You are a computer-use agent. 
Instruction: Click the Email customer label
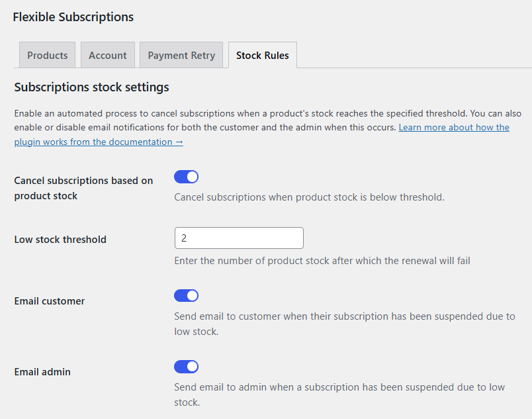coord(50,301)
